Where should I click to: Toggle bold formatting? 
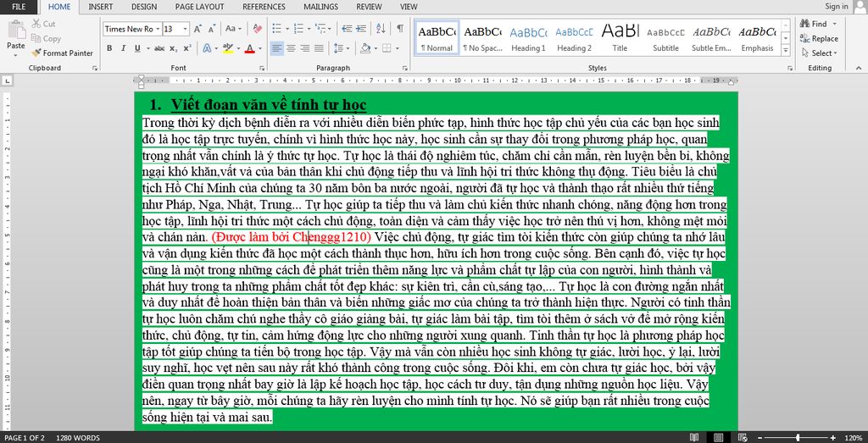(x=109, y=48)
